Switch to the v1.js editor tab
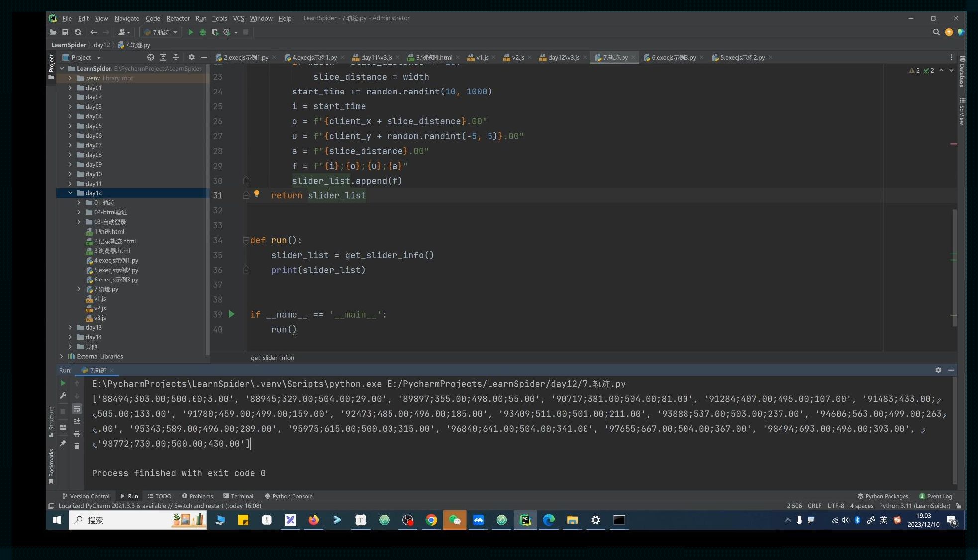 click(482, 57)
